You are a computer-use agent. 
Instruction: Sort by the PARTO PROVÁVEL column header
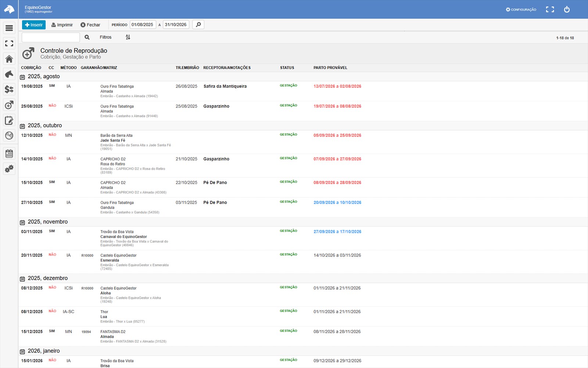330,68
